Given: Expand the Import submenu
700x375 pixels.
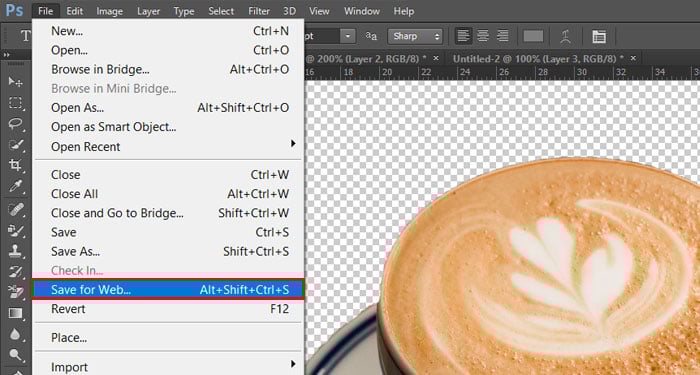Looking at the screenshot, I should [168, 367].
